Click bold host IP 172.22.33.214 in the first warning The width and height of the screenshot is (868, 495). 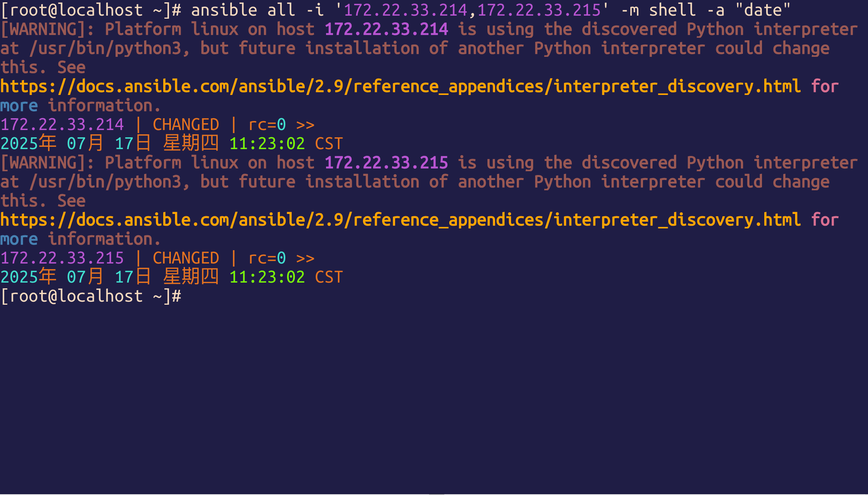[x=386, y=29]
